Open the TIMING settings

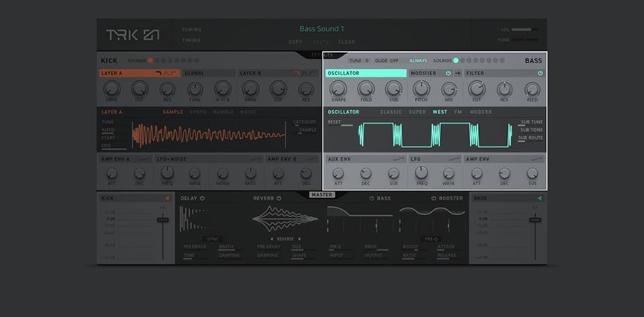(191, 40)
